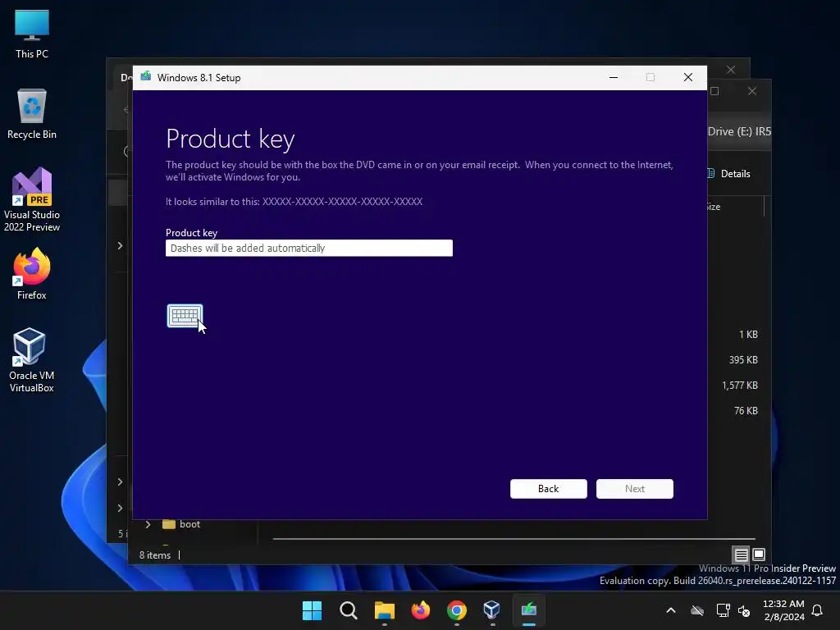Close the Windows 8.1 Setup window
The width and height of the screenshot is (840, 630).
coord(688,78)
